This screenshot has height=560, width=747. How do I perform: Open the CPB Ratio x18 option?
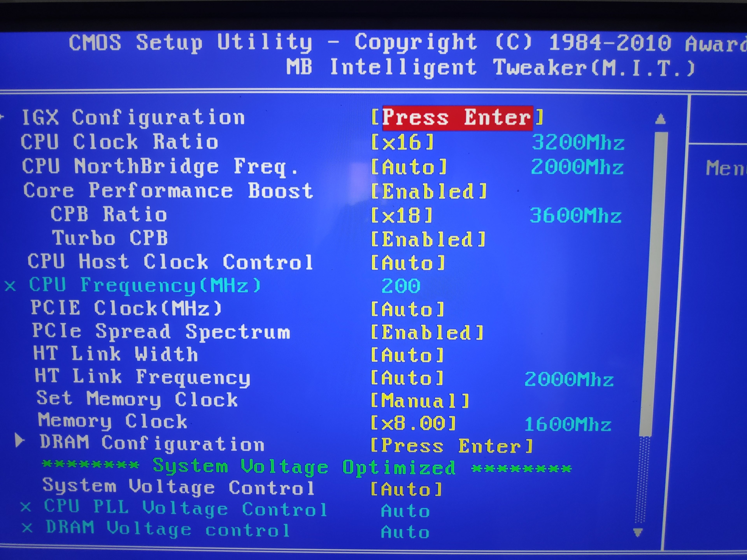click(x=401, y=215)
